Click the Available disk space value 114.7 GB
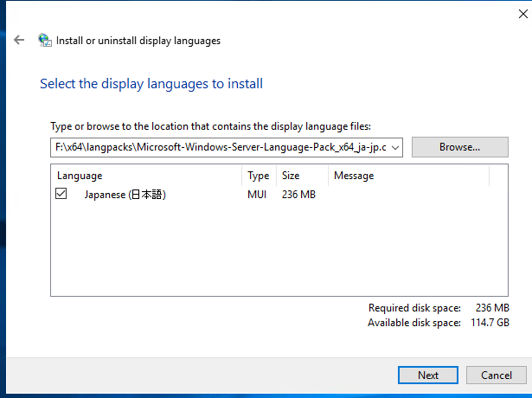Image resolution: width=532 pixels, height=398 pixels. click(x=490, y=323)
